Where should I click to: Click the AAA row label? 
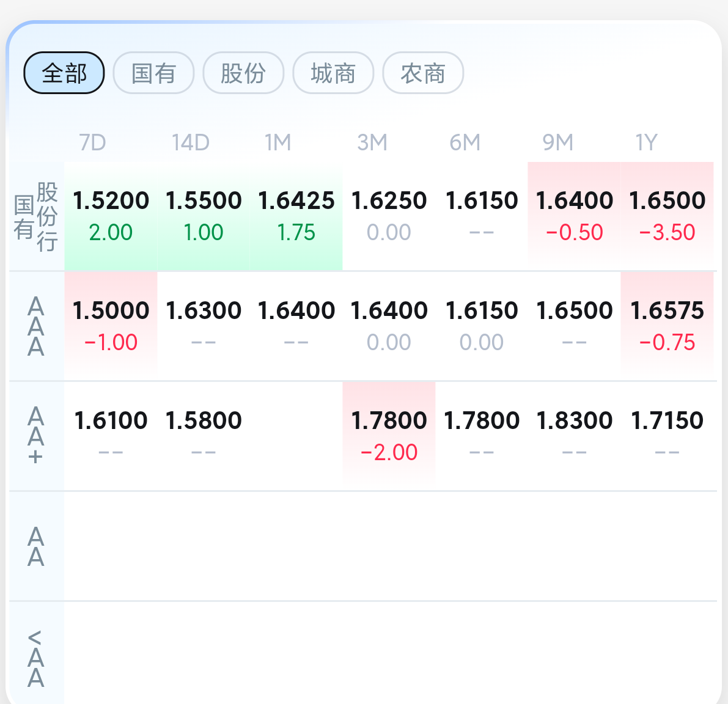(36, 326)
